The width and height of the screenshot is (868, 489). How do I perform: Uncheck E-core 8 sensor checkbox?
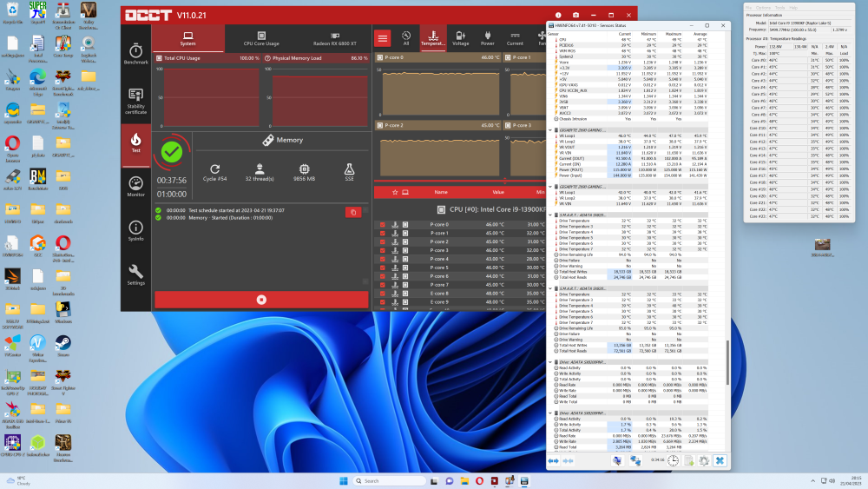point(383,294)
